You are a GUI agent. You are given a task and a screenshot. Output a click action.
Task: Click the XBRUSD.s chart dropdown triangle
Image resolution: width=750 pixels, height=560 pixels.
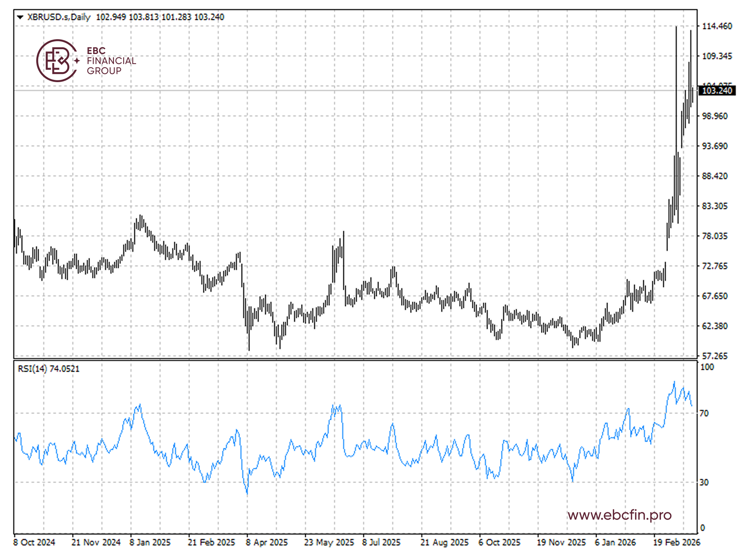pyautogui.click(x=20, y=17)
